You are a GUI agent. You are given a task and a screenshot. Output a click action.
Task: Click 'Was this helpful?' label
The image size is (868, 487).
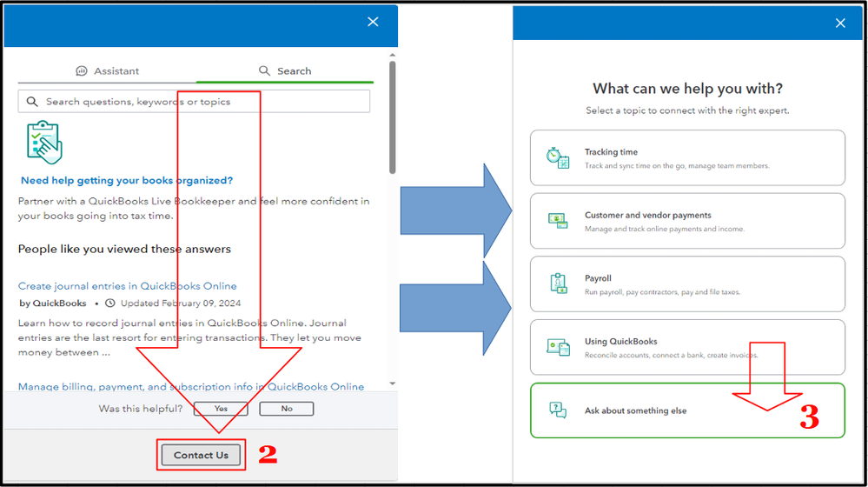pyautogui.click(x=141, y=409)
